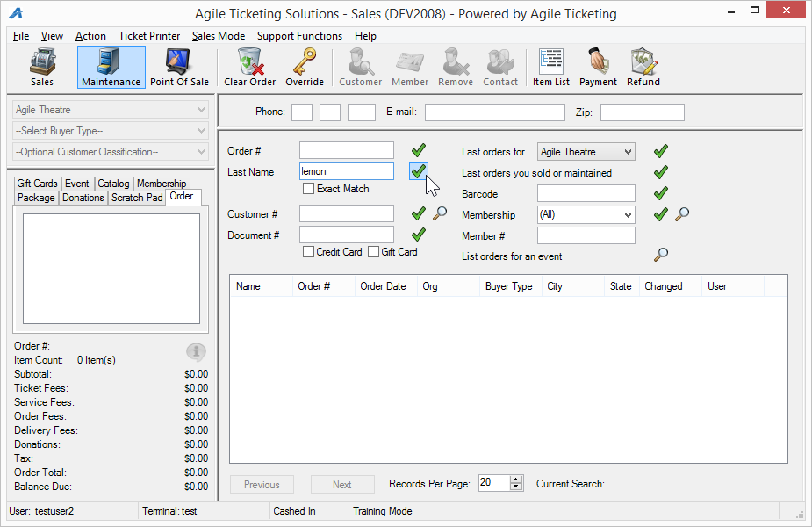
Task: Open the Sales Mode menu
Action: pos(219,36)
